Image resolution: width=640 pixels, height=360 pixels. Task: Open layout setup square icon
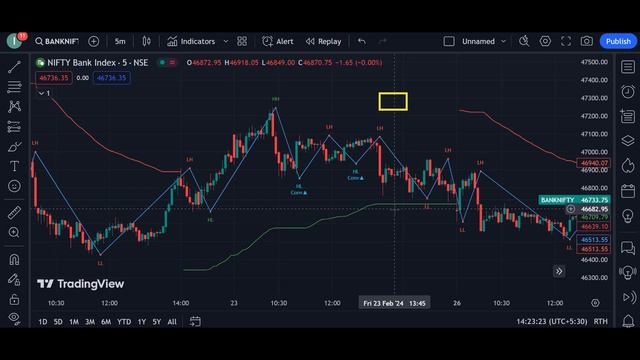(x=449, y=41)
